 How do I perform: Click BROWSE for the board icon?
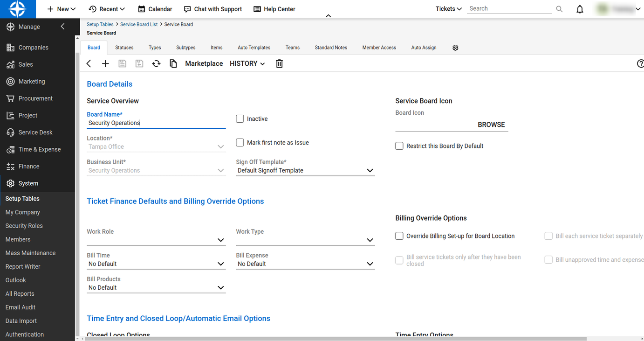[491, 125]
